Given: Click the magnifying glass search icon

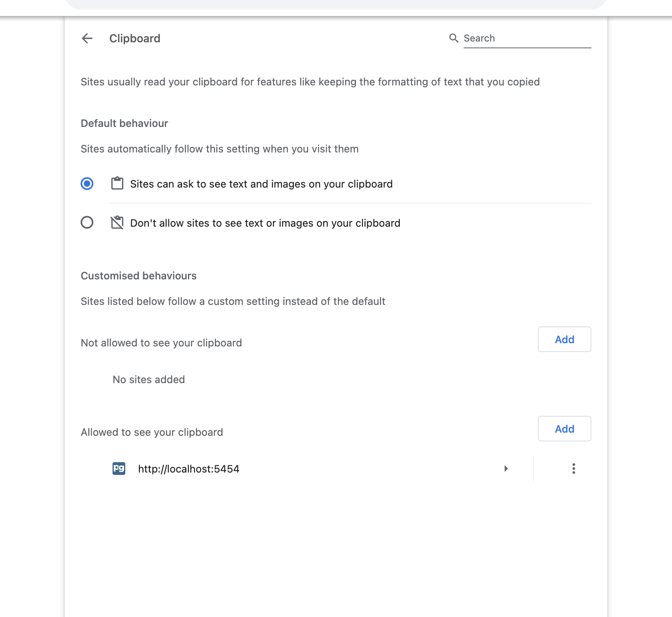Looking at the screenshot, I should coord(454,38).
